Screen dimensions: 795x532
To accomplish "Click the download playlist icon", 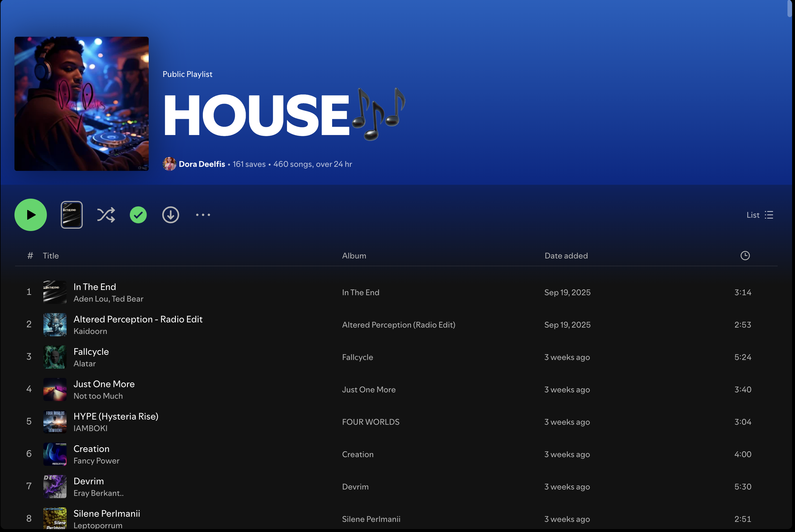I will click(170, 215).
